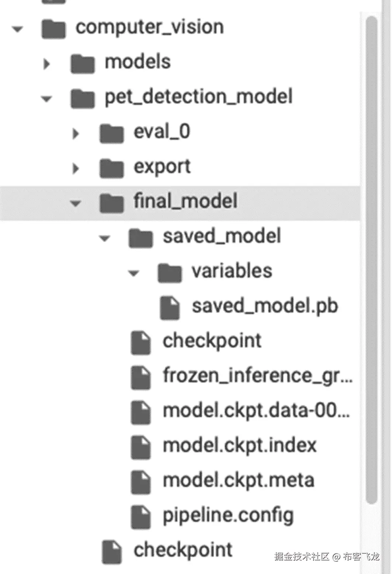
Task: Click the variables folder icon
Action: pyautogui.click(x=170, y=272)
